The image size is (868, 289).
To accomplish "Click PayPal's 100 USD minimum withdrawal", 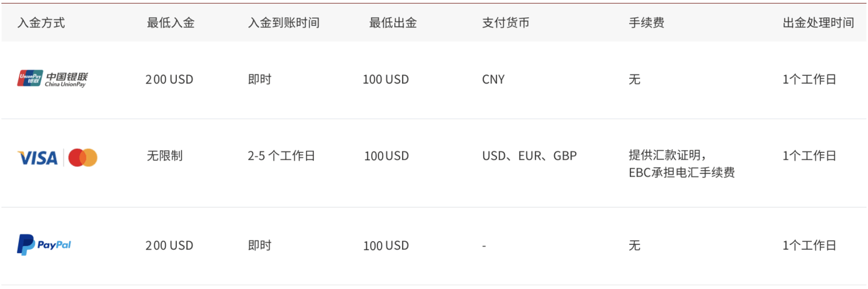I will tap(386, 245).
